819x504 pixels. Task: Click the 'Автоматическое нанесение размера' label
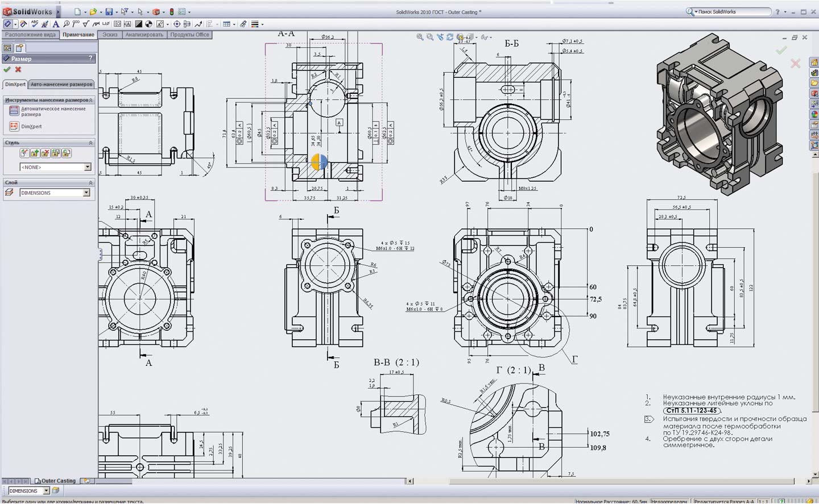[x=53, y=111]
